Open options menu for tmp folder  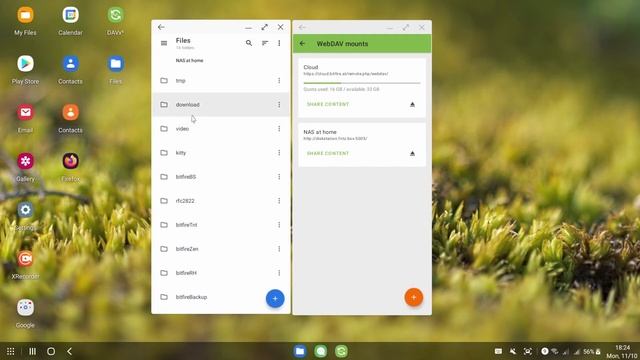279,80
